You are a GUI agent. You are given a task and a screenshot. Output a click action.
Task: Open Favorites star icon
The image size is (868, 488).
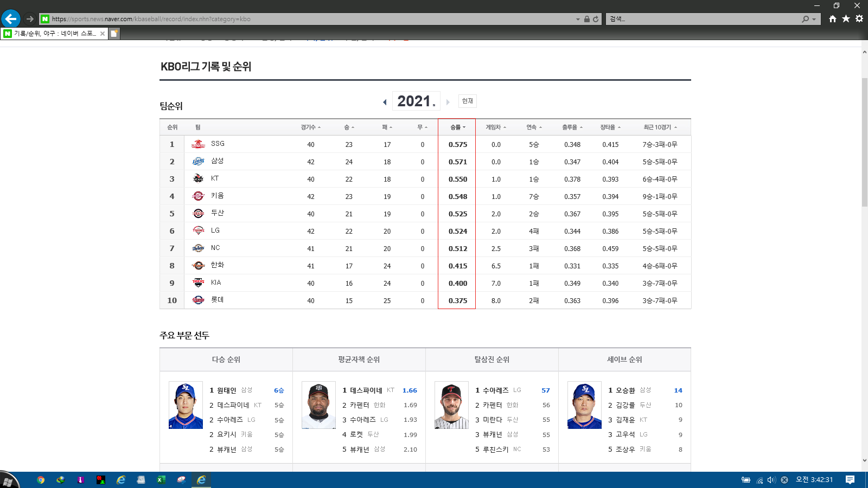click(x=846, y=19)
